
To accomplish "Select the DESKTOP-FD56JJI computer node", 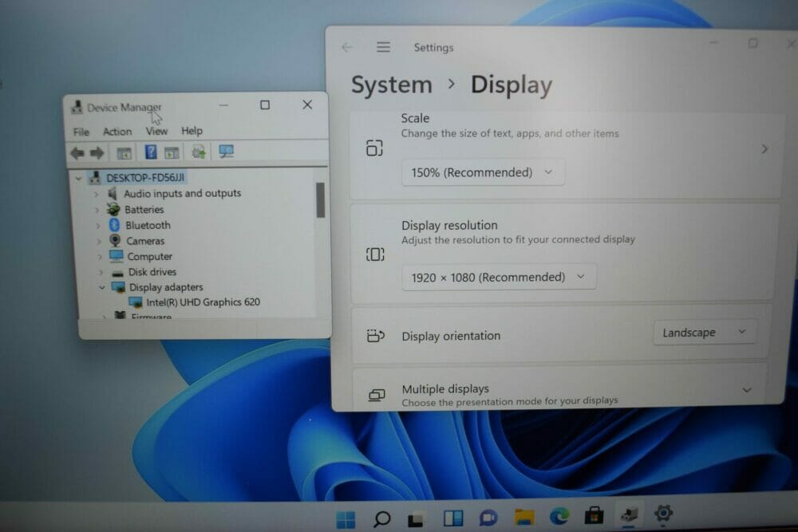I will (145, 178).
